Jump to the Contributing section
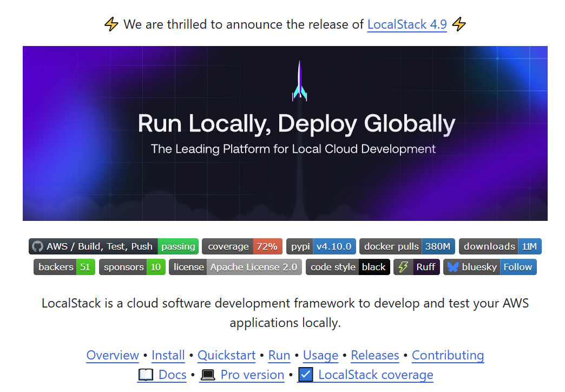Screen dimensions: 565x392 coord(448,355)
